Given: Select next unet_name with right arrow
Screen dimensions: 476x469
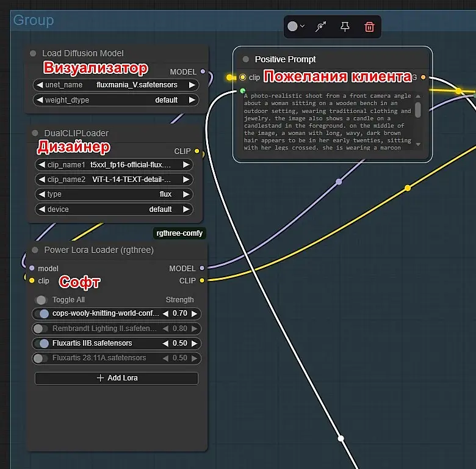Looking at the screenshot, I should click(192, 85).
